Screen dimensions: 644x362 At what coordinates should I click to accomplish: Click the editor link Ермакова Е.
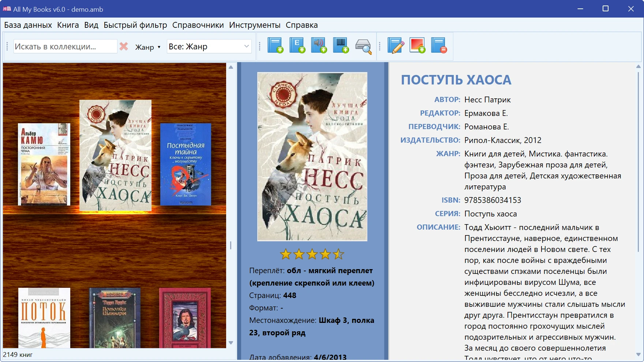[x=486, y=113]
